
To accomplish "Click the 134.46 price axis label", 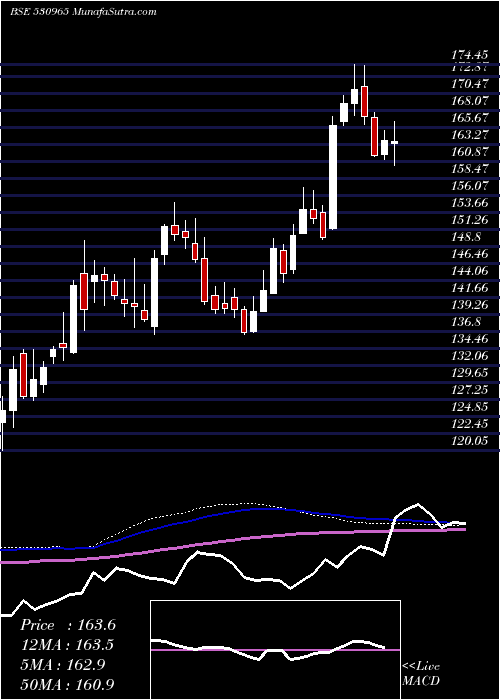I will 469,339.
